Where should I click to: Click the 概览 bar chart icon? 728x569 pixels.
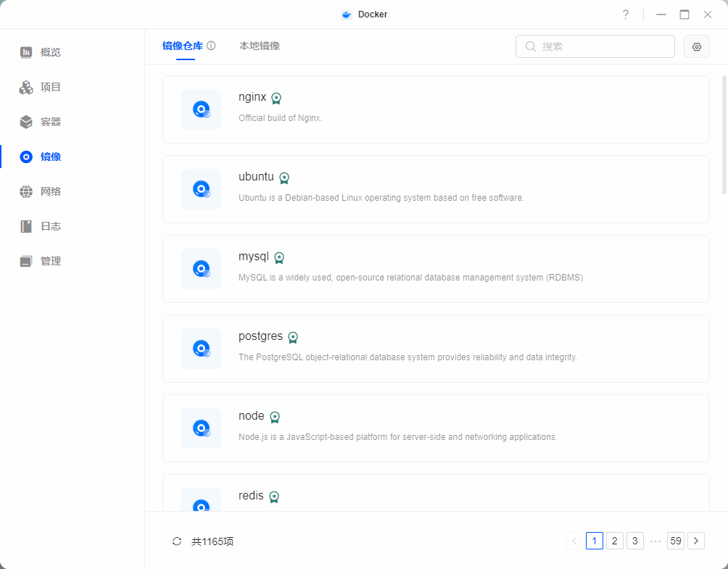[26, 52]
